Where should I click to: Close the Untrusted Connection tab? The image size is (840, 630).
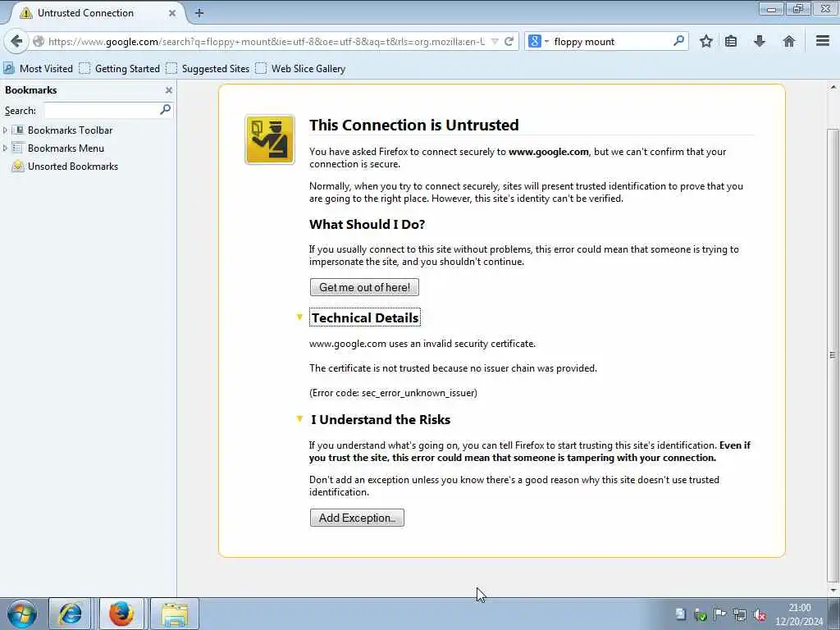point(172,13)
